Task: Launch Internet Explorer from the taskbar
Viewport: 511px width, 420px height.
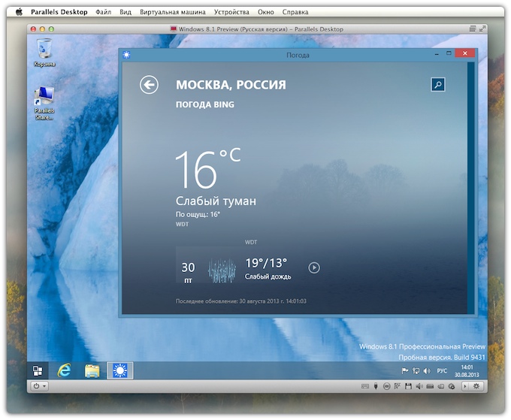Action: (65, 371)
